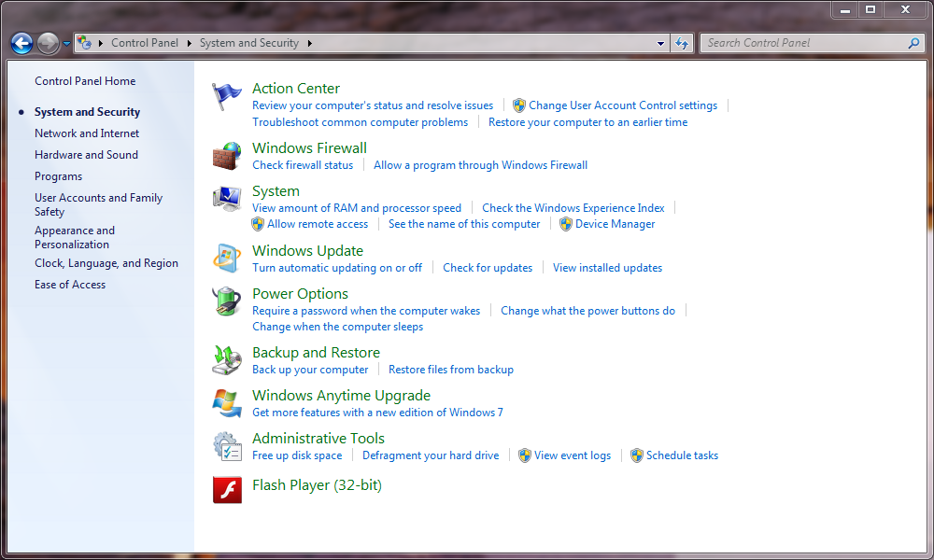Click Check firewall status
This screenshot has height=560, width=934.
pos(303,165)
